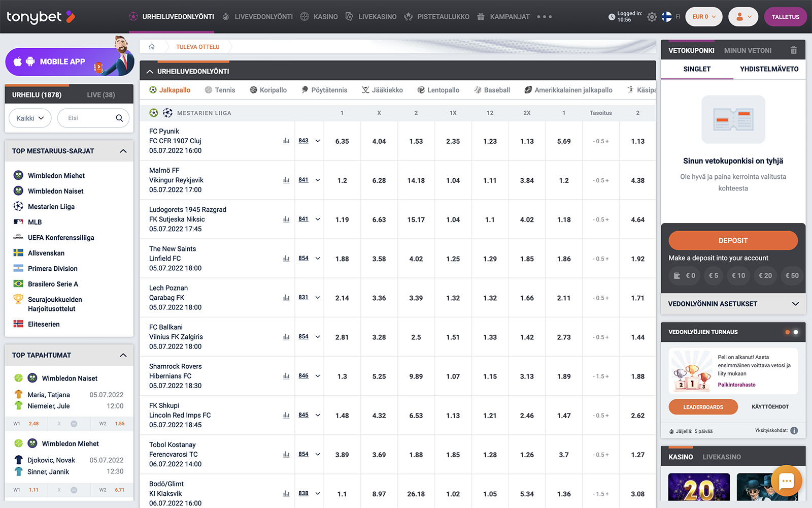Click the search magnifier icon
This screenshot has height=508, width=812.
click(x=119, y=118)
